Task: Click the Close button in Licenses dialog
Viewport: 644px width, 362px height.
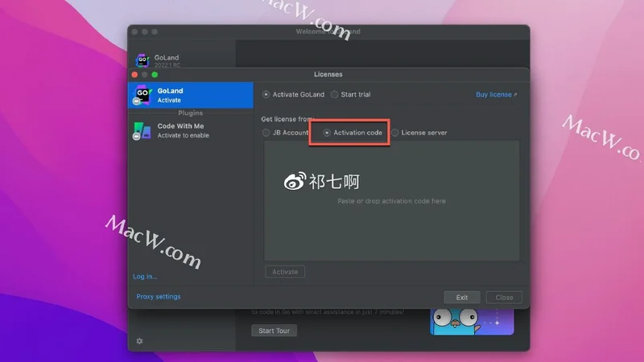Action: point(504,297)
